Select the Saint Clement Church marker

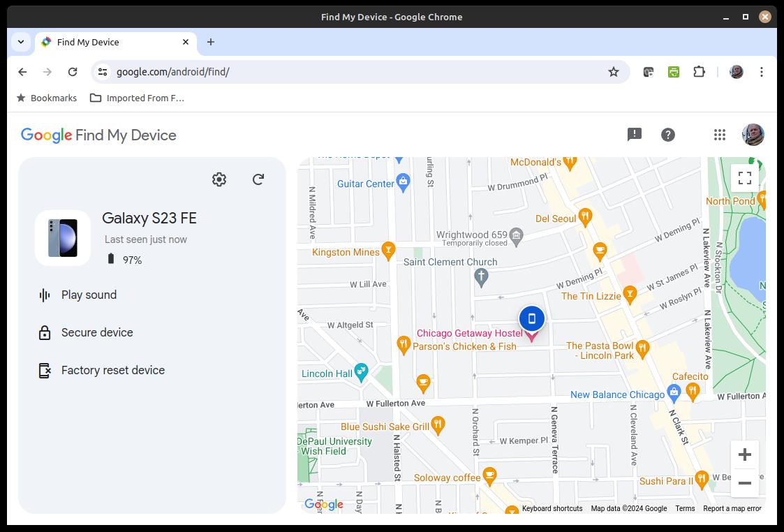(481, 277)
